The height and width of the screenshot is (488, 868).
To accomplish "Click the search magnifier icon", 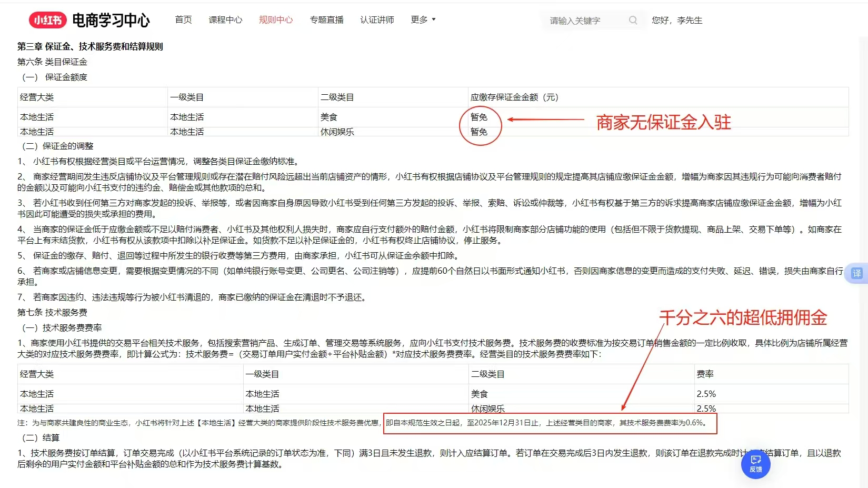I will (x=633, y=20).
